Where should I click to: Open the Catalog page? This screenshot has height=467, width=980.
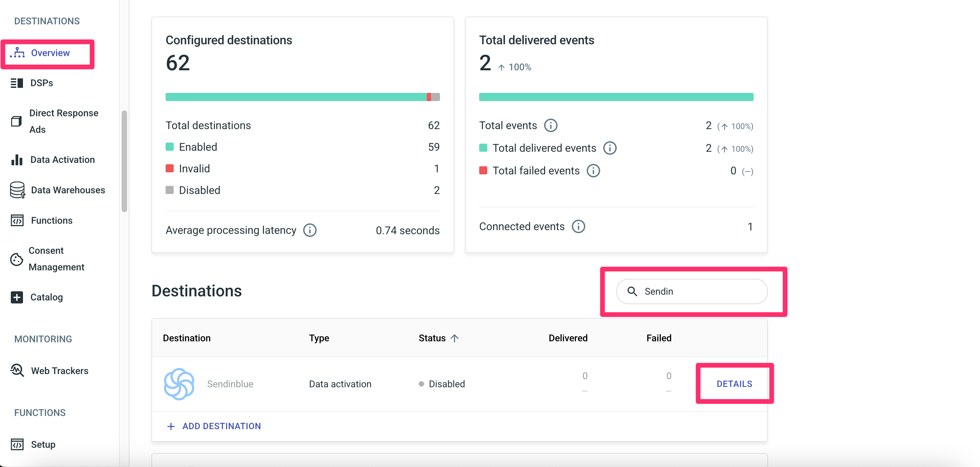(x=46, y=297)
